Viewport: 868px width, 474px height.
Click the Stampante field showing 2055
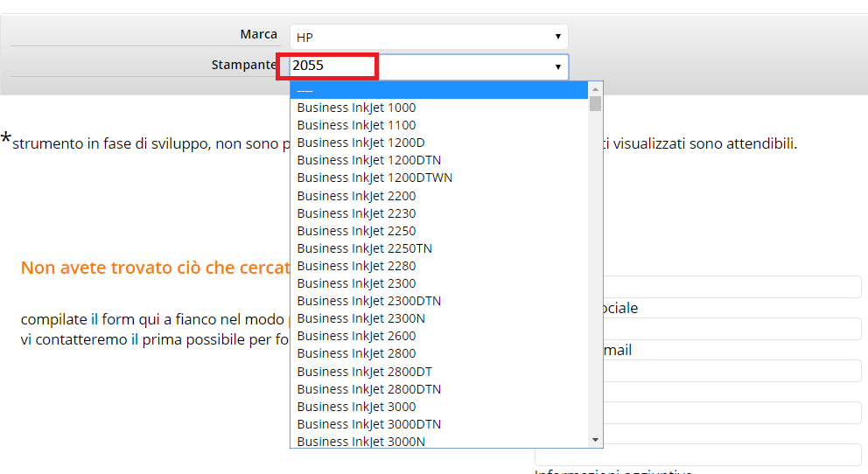pos(333,66)
